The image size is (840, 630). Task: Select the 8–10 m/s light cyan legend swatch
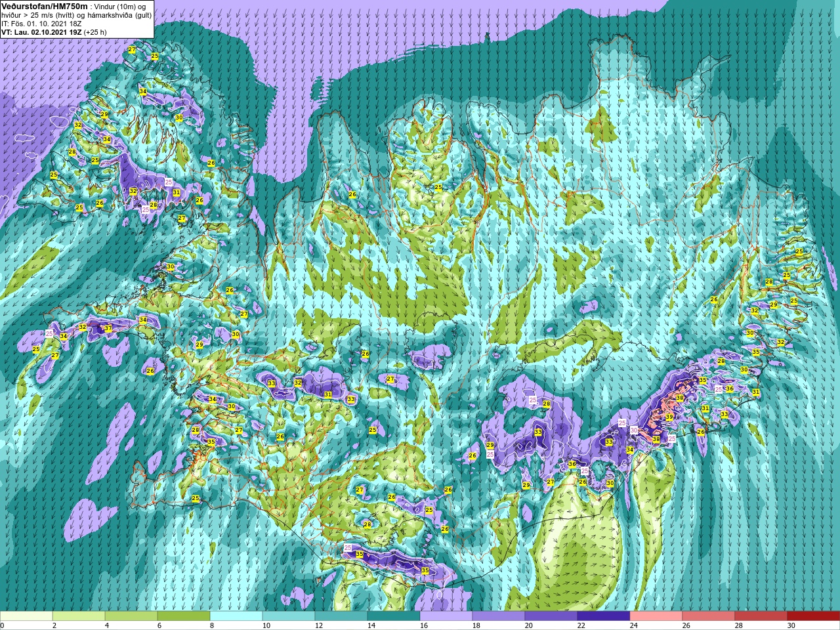coord(236,616)
